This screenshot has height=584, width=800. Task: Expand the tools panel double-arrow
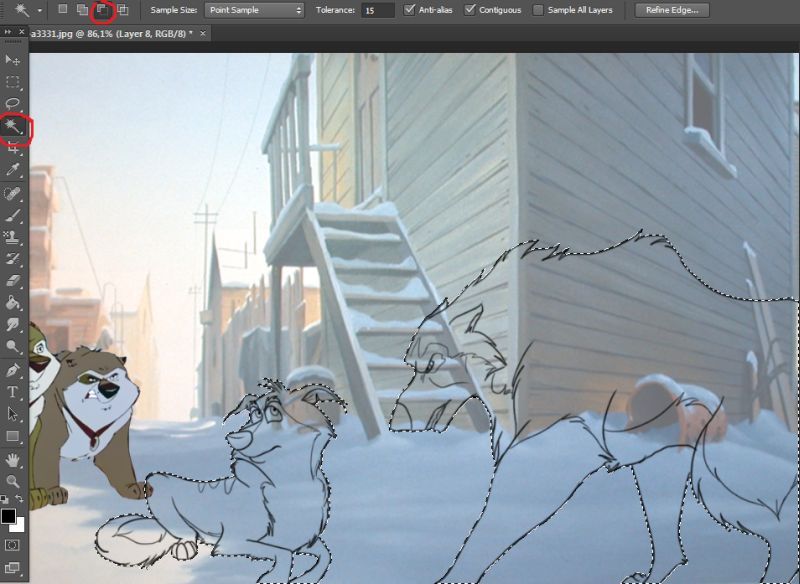8,32
